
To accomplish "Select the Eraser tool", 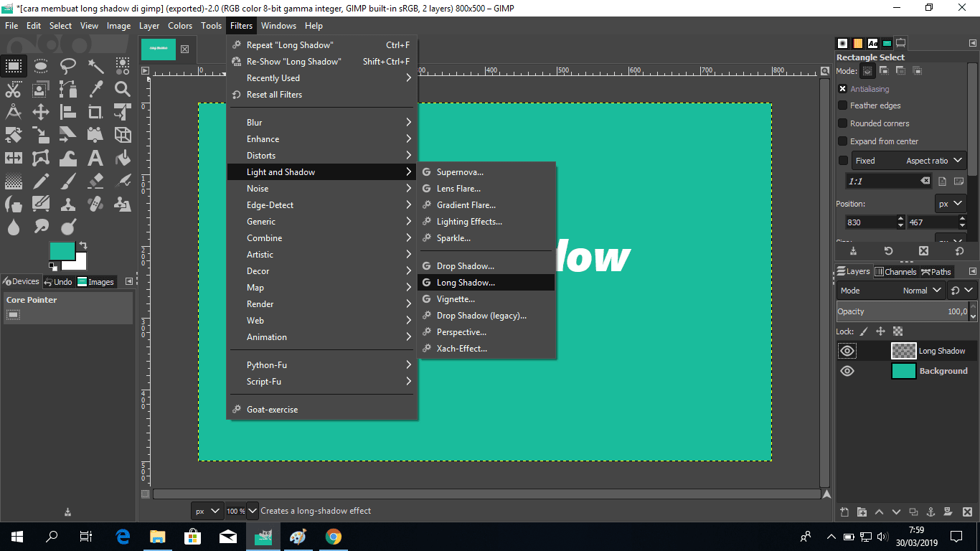I will [x=95, y=180].
